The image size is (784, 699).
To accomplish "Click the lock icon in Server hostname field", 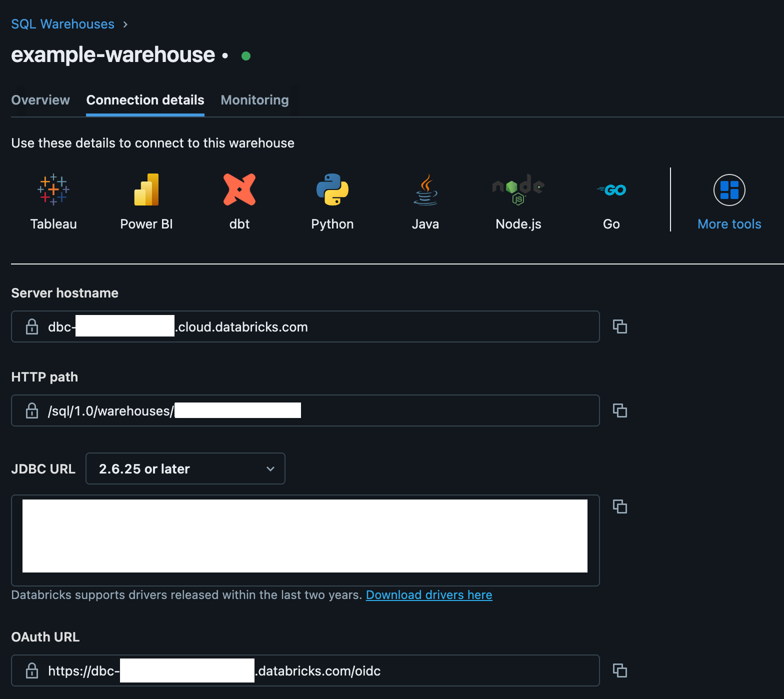I will point(32,326).
